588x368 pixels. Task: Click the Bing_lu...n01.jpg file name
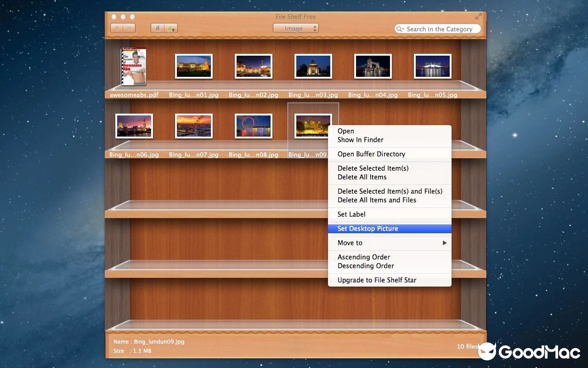[x=194, y=95]
